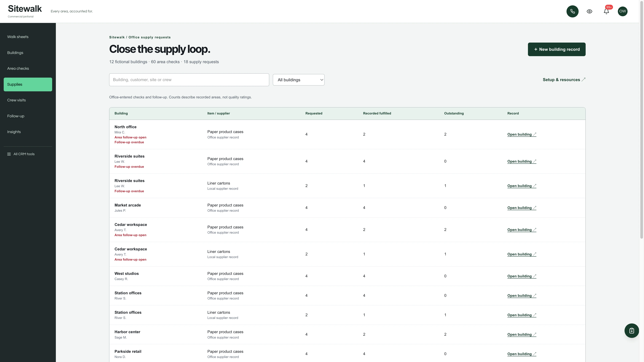Expand the All buildings dropdown
Image resolution: width=644 pixels, height=362 pixels.
coord(299,80)
